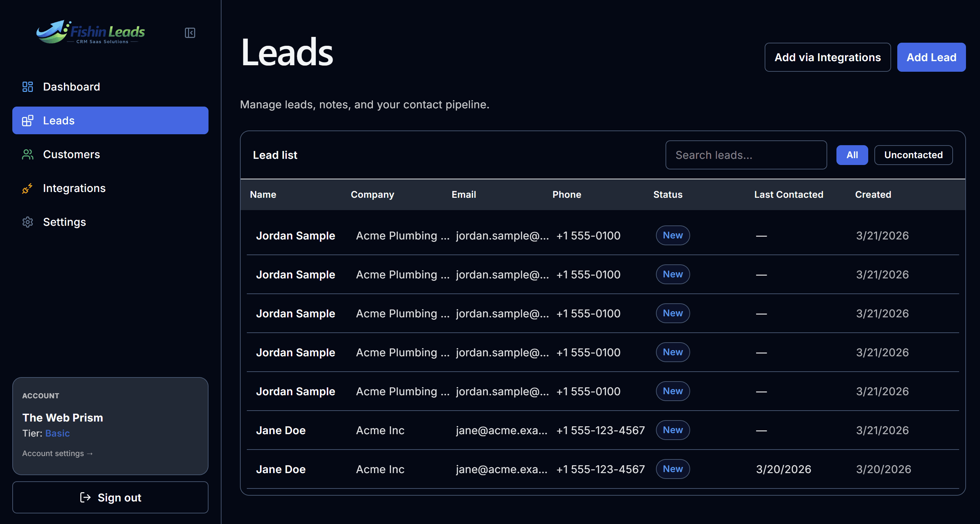Click the Integrations plug icon
Viewport: 980px width, 524px height.
point(27,188)
